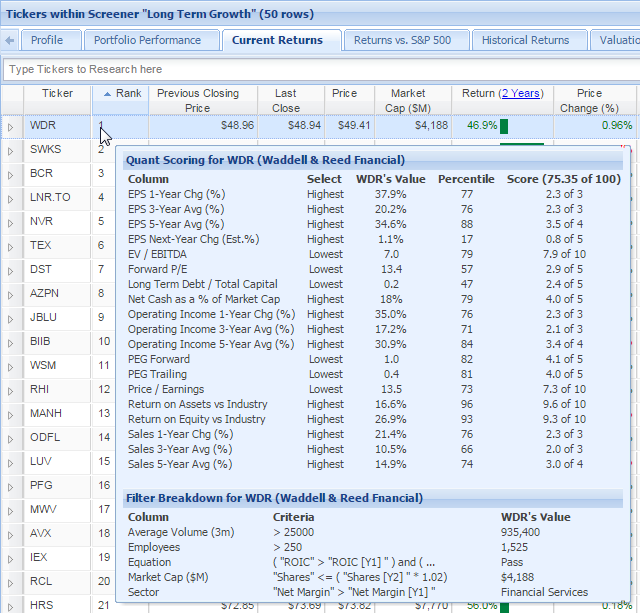
Task: Open the 2 Years return period link
Action: [x=521, y=93]
